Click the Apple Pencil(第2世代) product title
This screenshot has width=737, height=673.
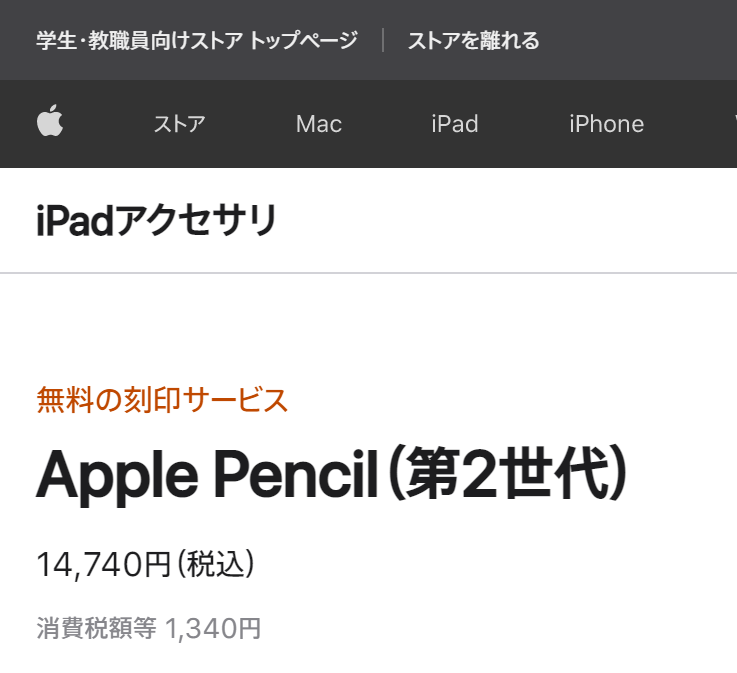[x=332, y=474]
